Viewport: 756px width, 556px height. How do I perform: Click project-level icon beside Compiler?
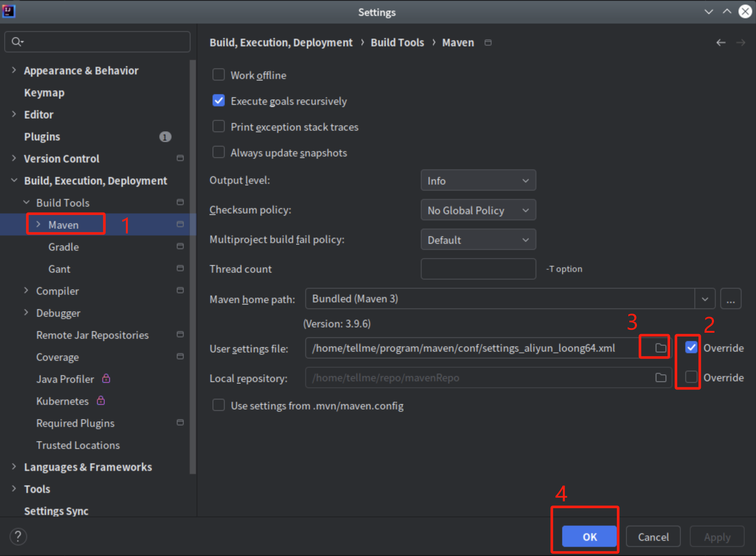tap(180, 291)
